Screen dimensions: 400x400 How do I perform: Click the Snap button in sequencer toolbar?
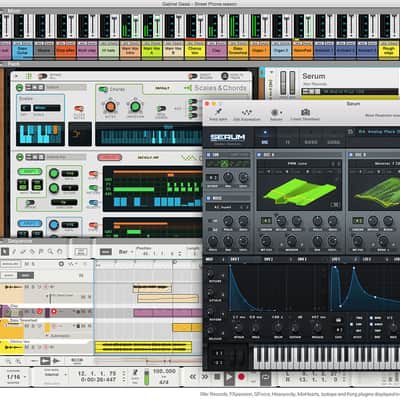[105, 252]
